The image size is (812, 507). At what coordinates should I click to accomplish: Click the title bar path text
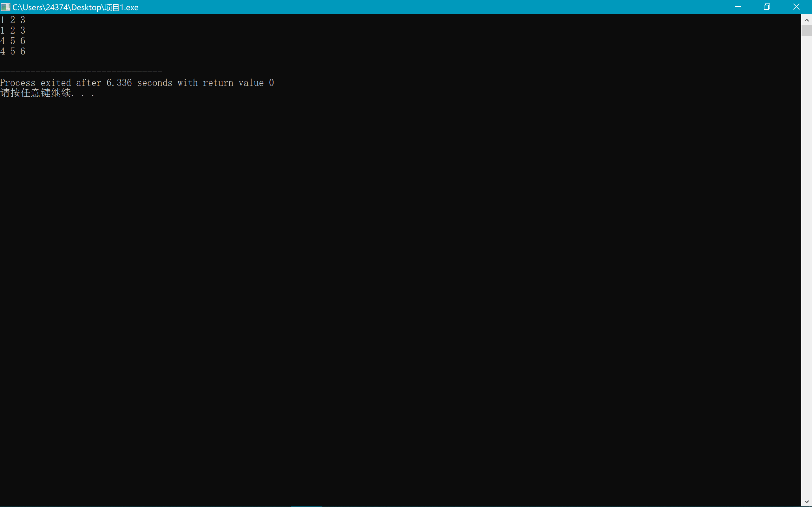75,7
